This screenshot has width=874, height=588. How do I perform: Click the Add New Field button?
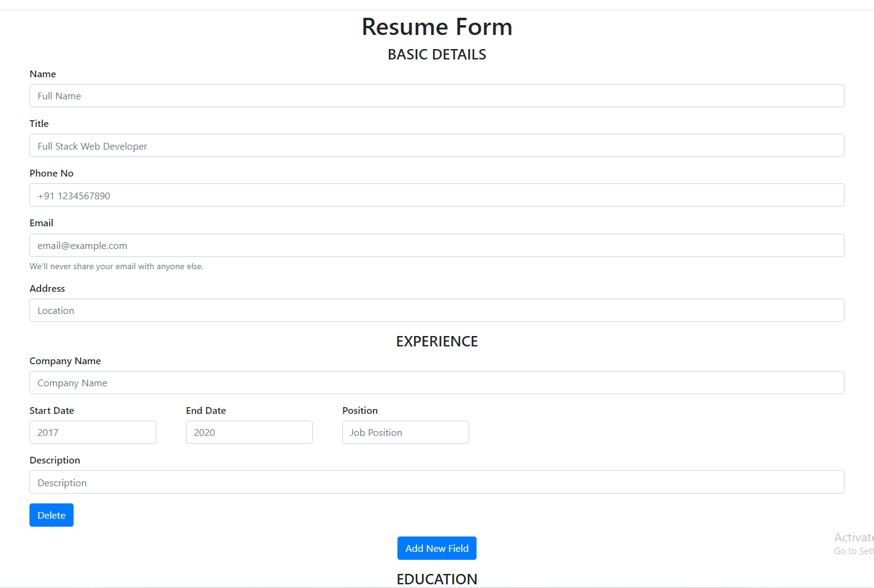coord(437,548)
